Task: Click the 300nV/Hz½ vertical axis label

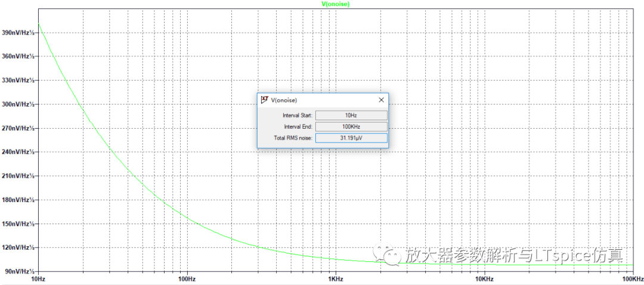Action: pyautogui.click(x=18, y=104)
